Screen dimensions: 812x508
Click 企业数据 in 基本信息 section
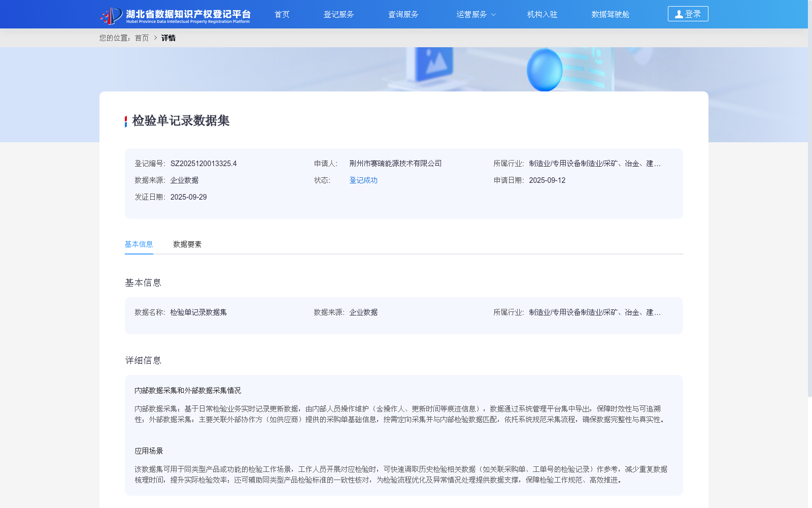pos(363,312)
